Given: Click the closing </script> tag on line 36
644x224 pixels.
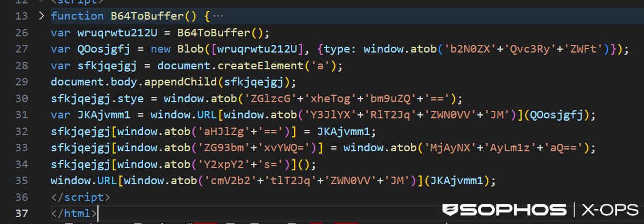Looking at the screenshot, I should click(81, 197).
